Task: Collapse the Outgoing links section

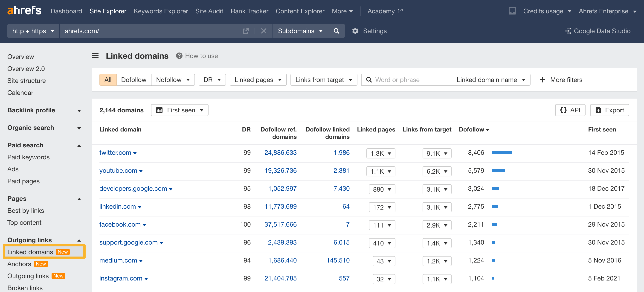Action: click(44, 240)
